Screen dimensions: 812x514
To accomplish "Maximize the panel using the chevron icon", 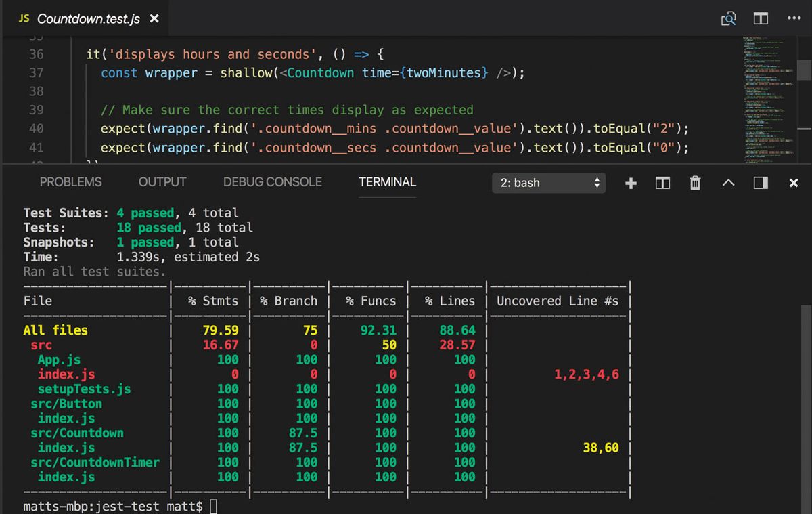I will [x=727, y=182].
